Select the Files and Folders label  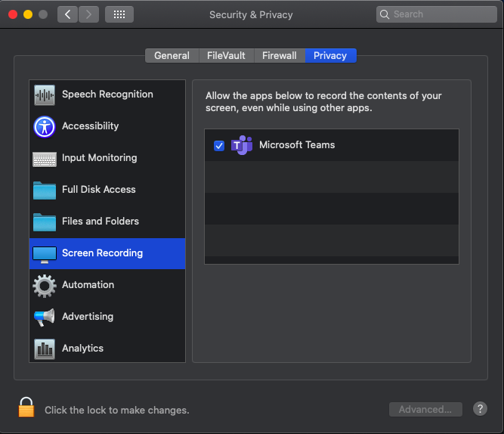click(x=100, y=222)
